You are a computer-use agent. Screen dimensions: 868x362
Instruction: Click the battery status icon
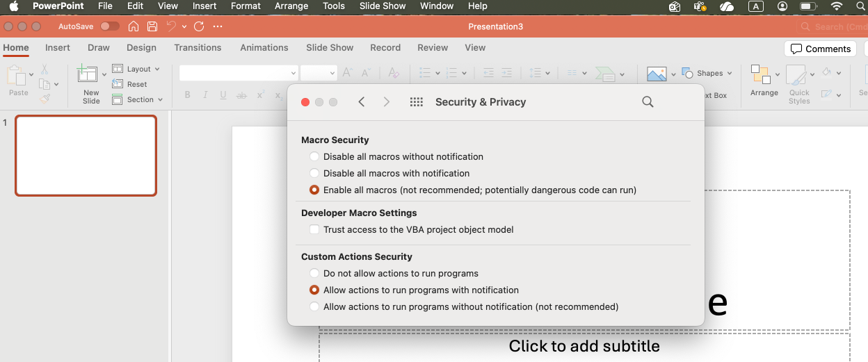(808, 6)
